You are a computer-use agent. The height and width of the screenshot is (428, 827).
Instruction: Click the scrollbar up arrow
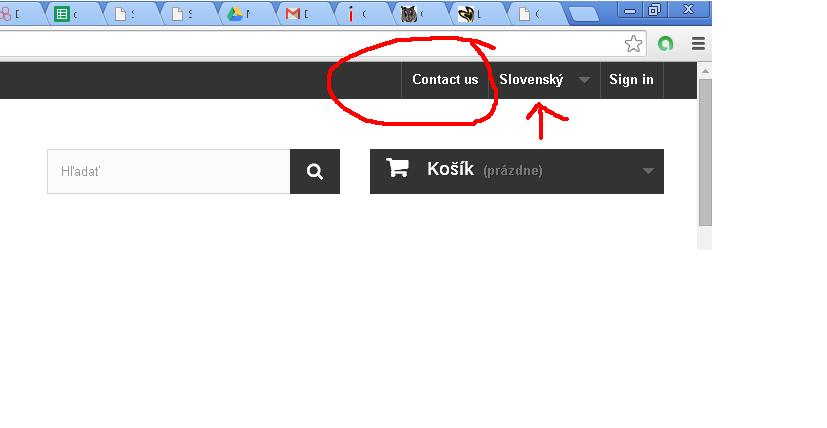(705, 70)
